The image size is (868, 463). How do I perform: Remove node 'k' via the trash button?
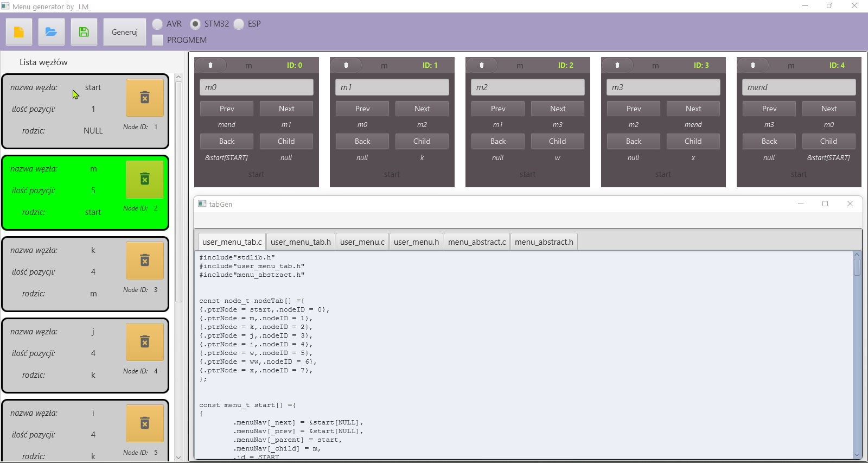145,261
